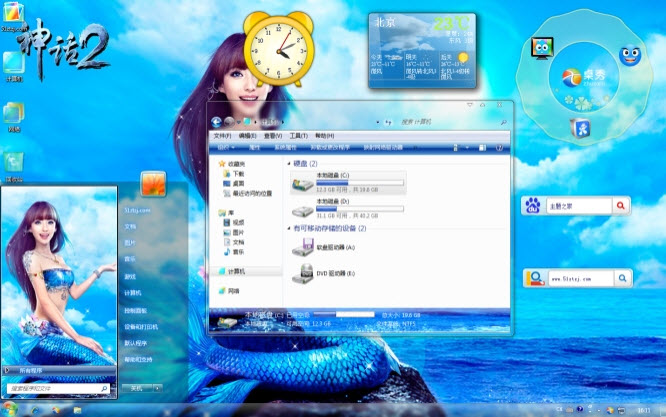Open 帮助和支持 in the Start menu

138,360
